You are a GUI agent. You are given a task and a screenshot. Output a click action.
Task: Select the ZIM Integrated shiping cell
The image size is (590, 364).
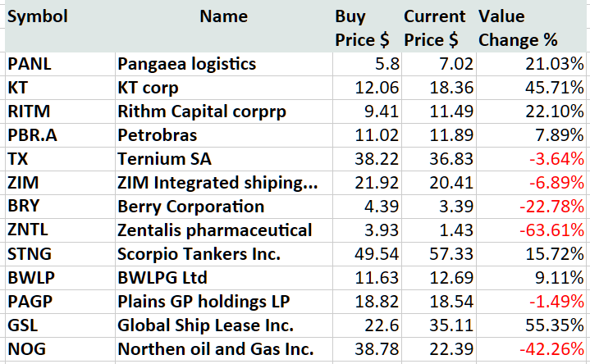216,183
